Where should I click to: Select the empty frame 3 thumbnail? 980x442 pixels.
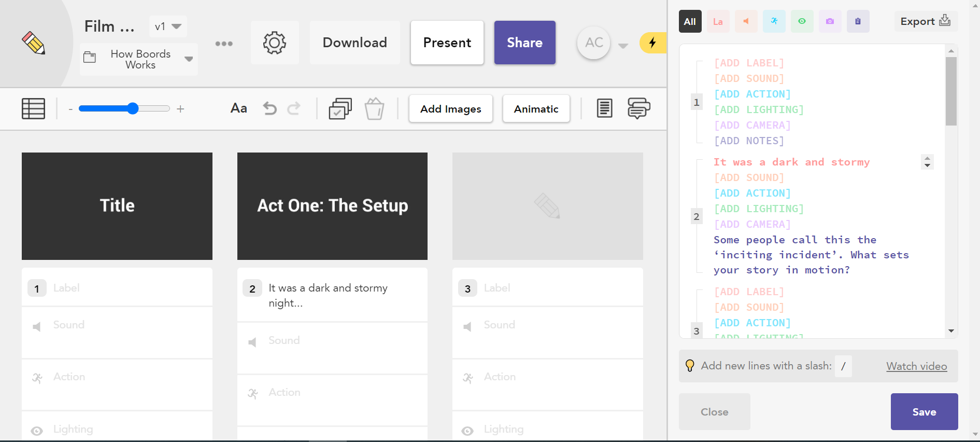coord(548,206)
